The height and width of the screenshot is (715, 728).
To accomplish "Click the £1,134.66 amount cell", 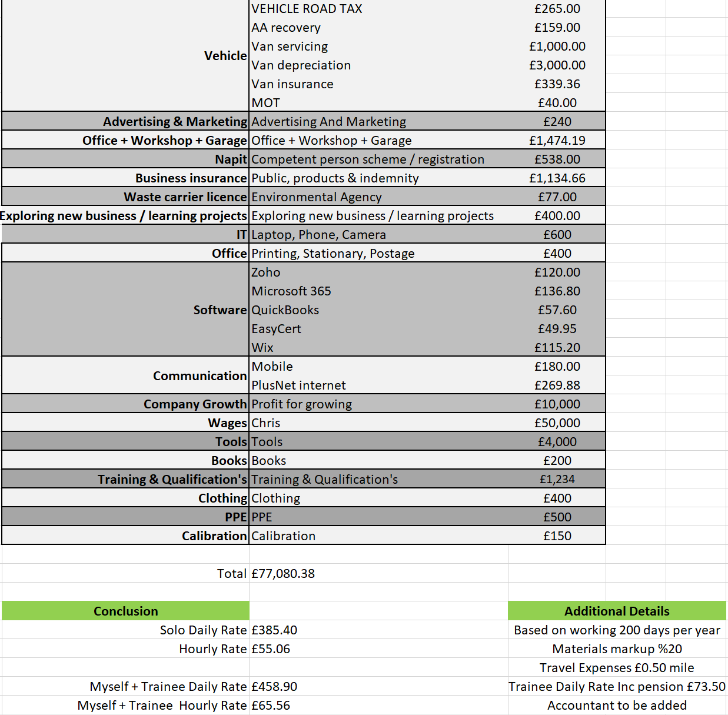I will [x=557, y=178].
